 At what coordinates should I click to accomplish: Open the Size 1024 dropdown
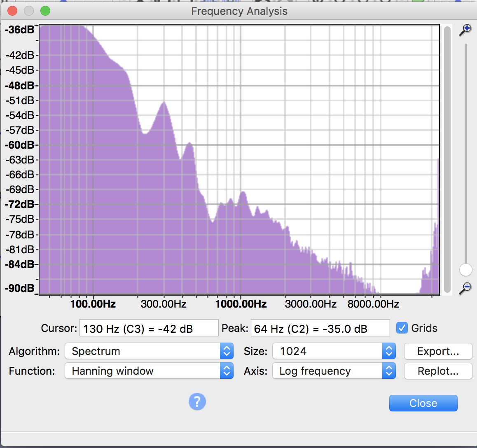coord(334,351)
